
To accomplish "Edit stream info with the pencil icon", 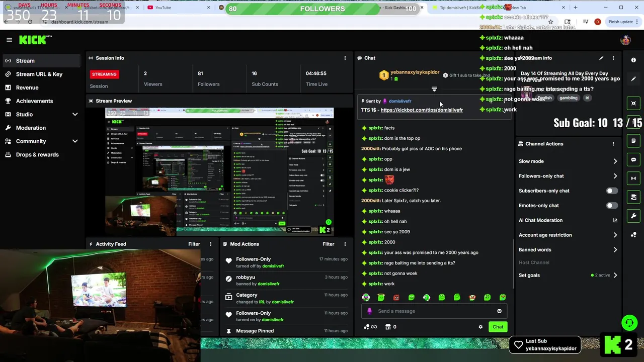I will pos(601,58).
